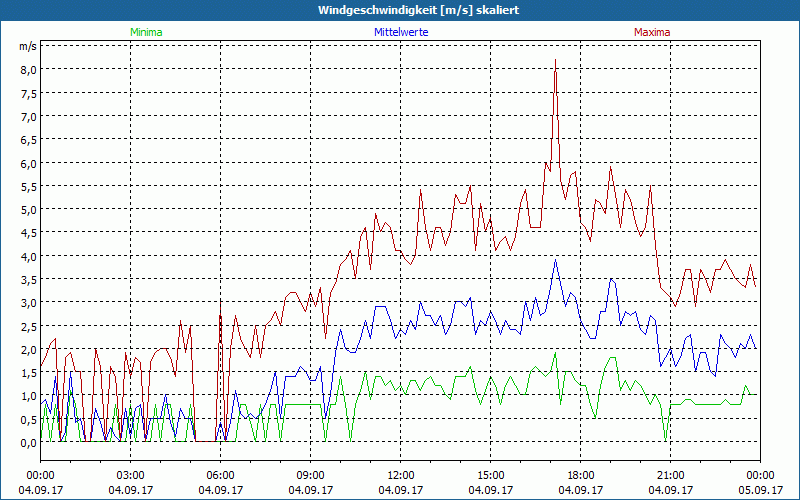Click the 8,0 y-axis value

[29, 70]
